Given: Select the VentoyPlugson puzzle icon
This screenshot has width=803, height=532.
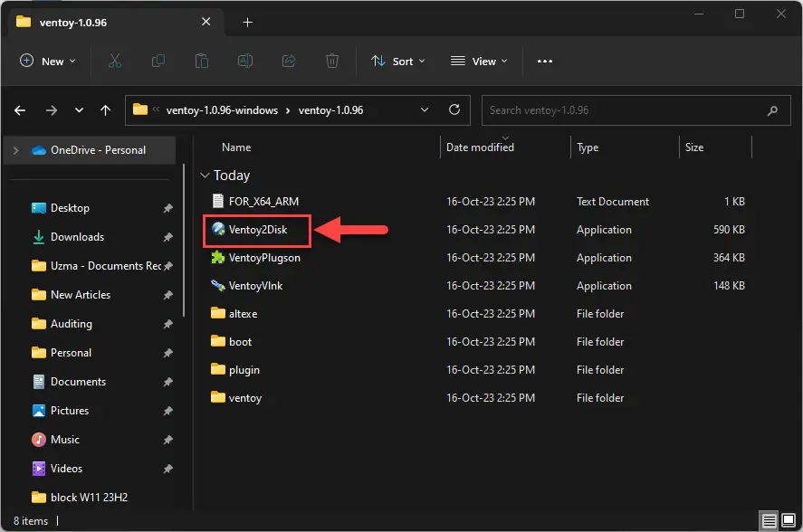Looking at the screenshot, I should coord(218,257).
